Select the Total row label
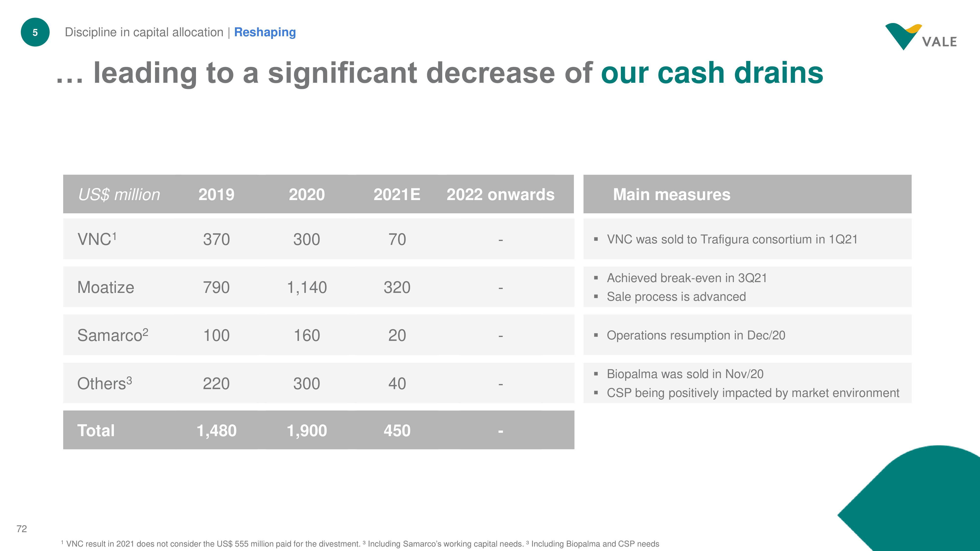 click(x=96, y=431)
